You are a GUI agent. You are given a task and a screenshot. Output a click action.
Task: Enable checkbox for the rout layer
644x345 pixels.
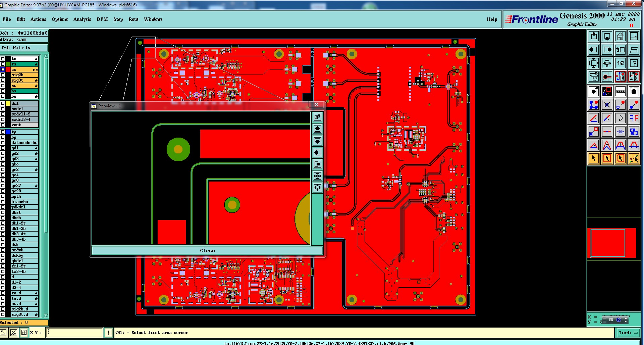3,125
